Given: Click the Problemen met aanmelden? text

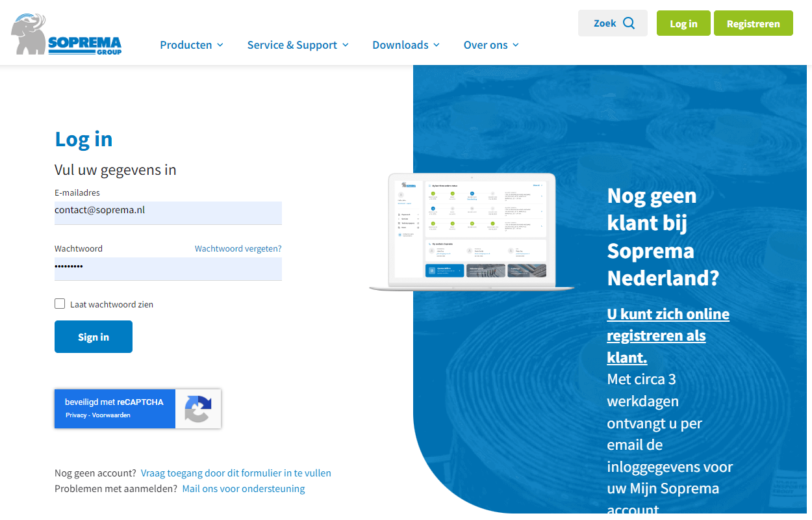Looking at the screenshot, I should [x=116, y=489].
